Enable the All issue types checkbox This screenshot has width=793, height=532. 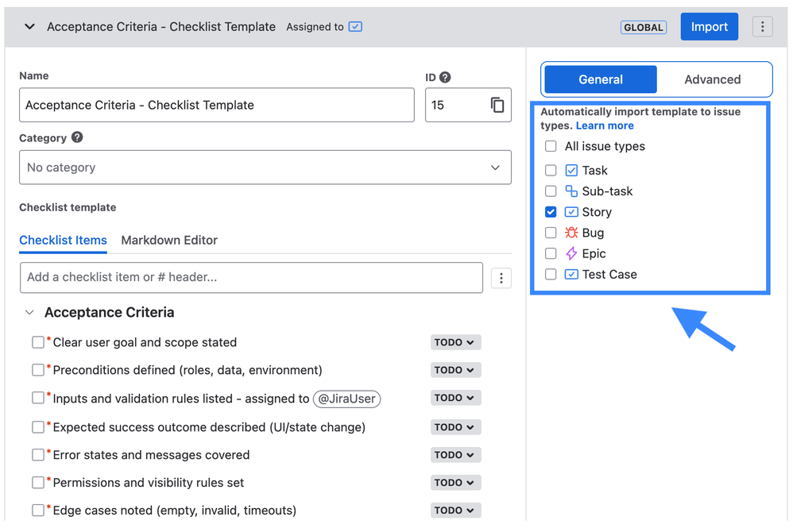pos(551,146)
